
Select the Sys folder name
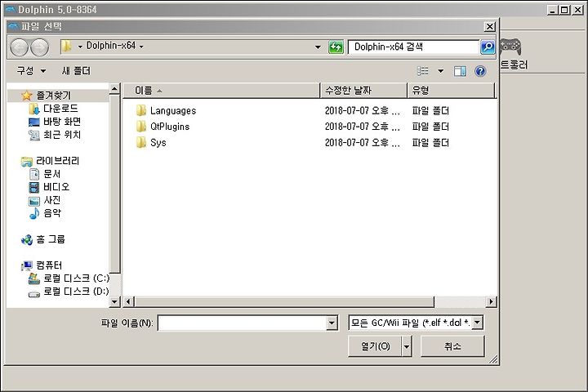coord(158,143)
